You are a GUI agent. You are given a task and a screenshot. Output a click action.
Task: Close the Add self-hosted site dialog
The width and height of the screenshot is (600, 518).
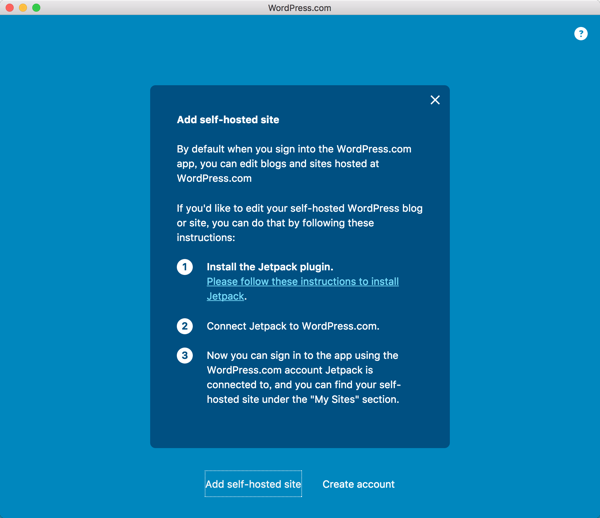[x=435, y=100]
